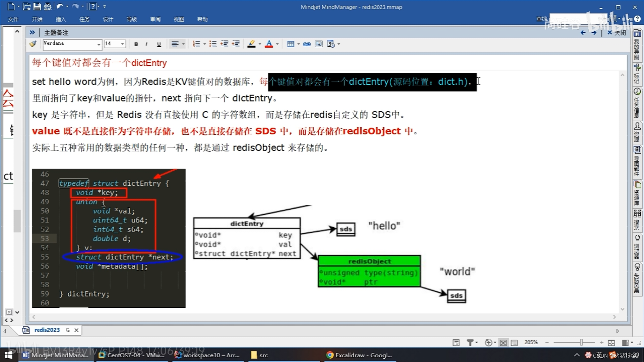Select the redis2023 document tab
644x362 pixels.
[x=47, y=330]
